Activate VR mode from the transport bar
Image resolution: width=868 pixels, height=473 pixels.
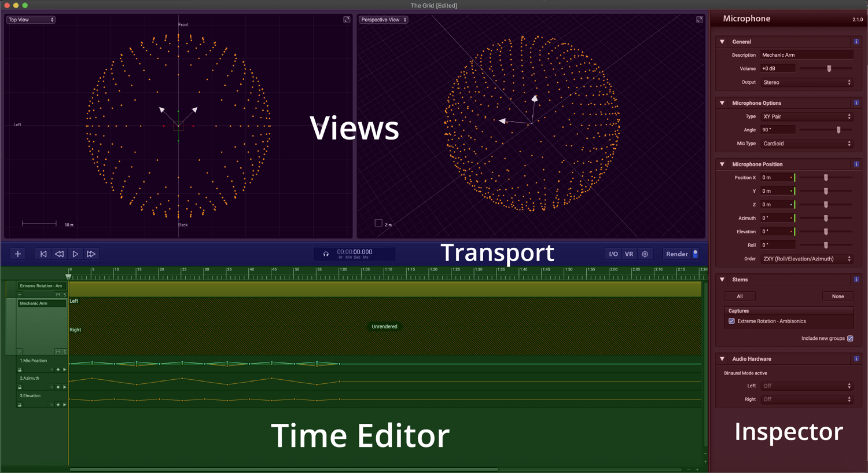(x=629, y=254)
